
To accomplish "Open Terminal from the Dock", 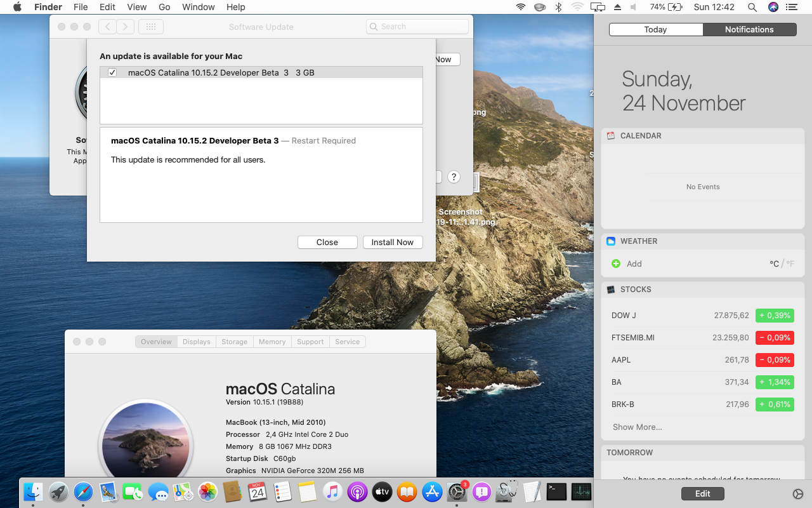I will click(556, 492).
